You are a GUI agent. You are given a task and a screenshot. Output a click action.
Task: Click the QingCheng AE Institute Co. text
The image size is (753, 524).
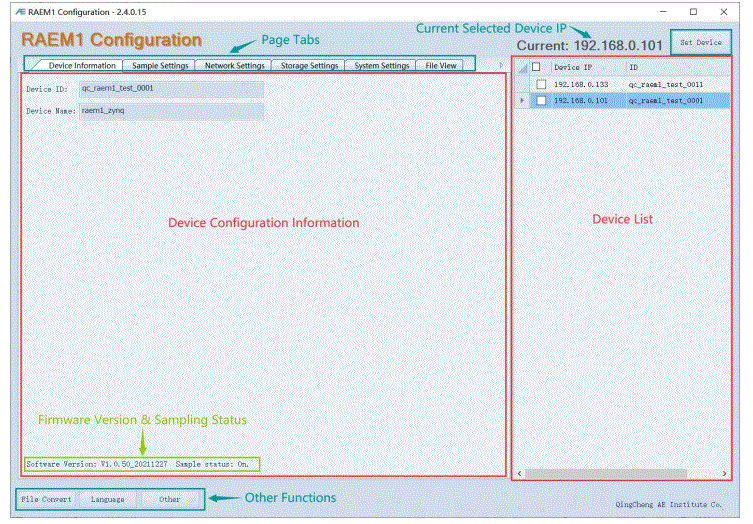tap(668, 504)
